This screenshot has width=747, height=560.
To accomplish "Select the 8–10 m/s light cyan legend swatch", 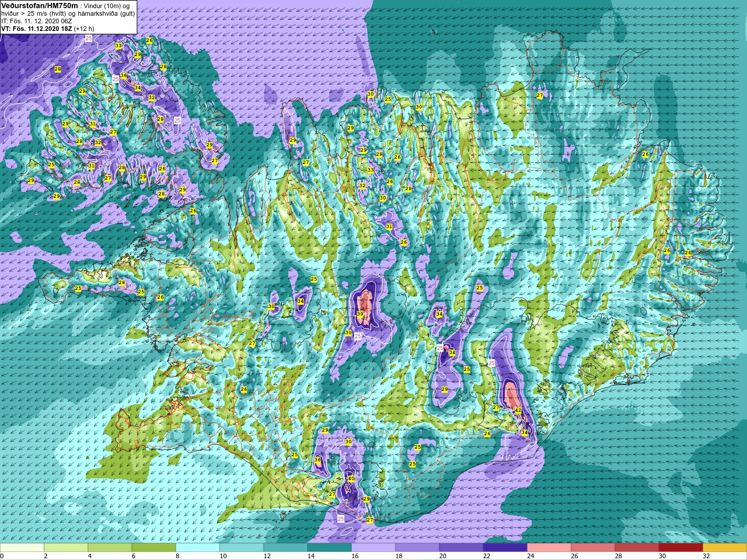I will [x=198, y=548].
